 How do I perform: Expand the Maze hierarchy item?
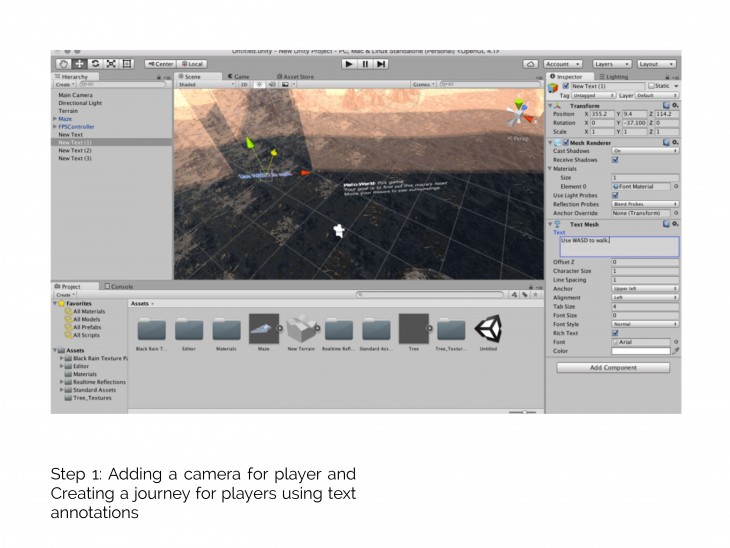click(54, 119)
